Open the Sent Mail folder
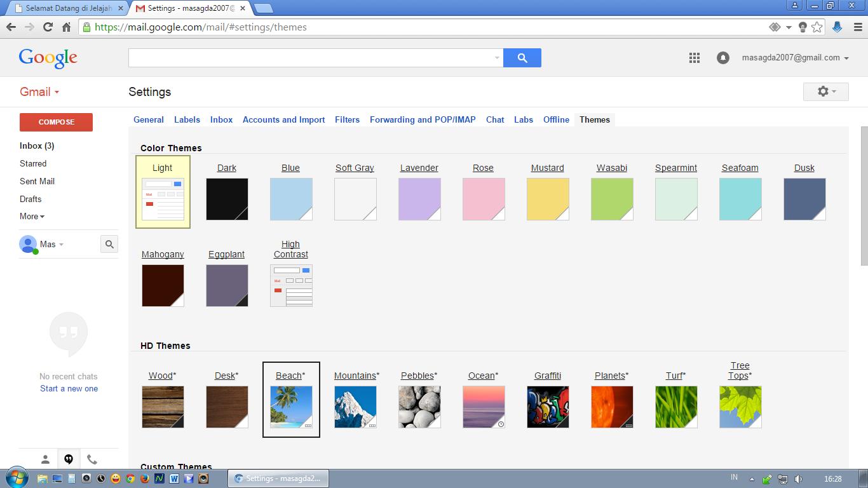 [37, 181]
